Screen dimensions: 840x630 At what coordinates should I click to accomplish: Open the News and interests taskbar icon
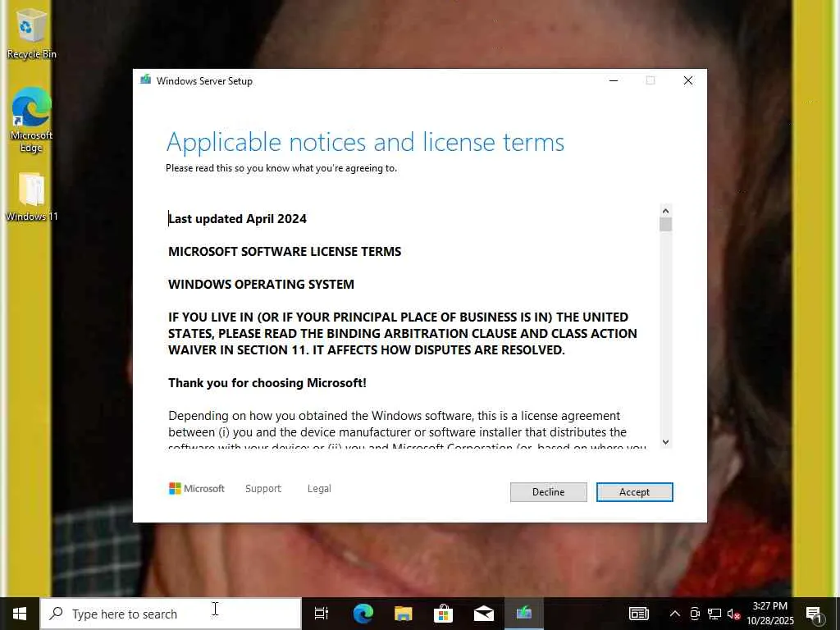tap(638, 614)
